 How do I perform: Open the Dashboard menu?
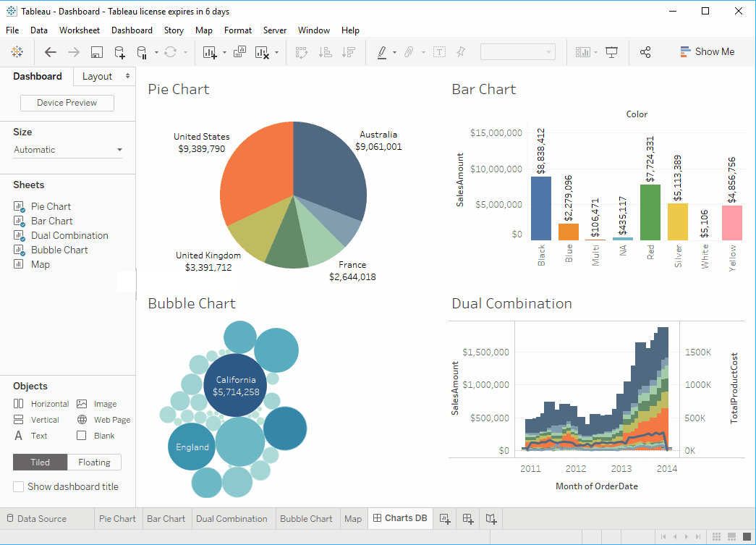point(132,30)
